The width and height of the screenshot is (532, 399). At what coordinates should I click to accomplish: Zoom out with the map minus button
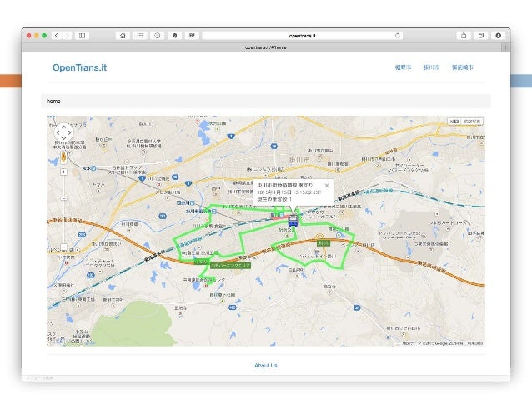[63, 247]
